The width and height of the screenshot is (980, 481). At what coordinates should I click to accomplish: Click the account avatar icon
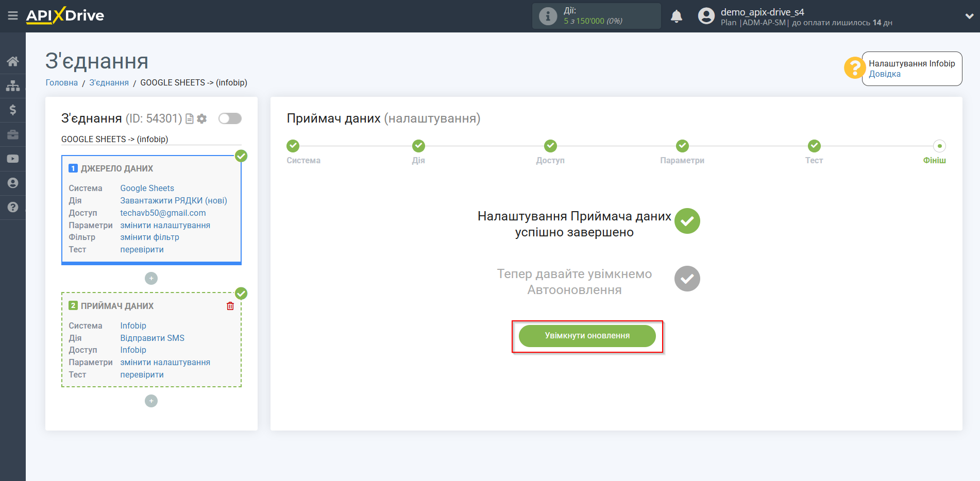click(x=706, y=16)
